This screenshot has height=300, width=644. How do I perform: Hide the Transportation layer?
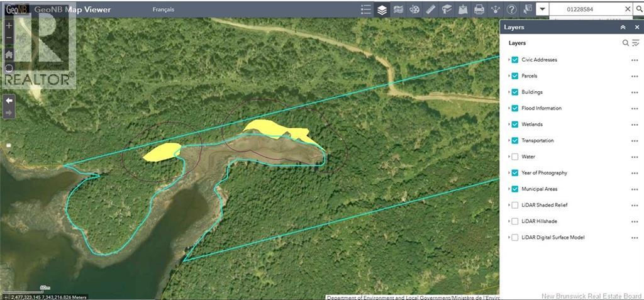514,140
